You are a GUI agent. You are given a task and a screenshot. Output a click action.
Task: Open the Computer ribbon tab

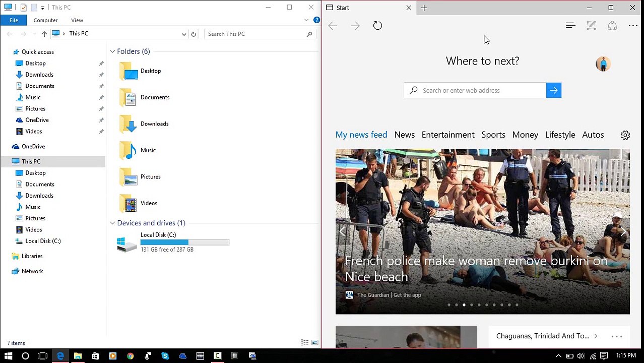(45, 20)
